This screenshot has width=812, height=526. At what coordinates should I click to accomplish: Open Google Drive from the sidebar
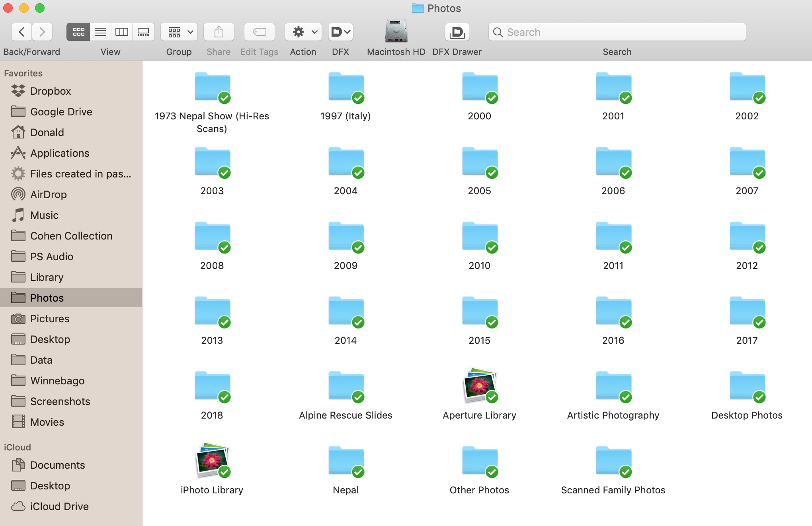(61, 111)
